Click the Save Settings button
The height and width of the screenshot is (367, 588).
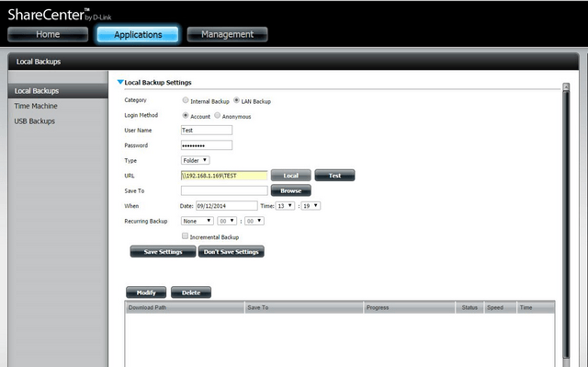(x=164, y=252)
